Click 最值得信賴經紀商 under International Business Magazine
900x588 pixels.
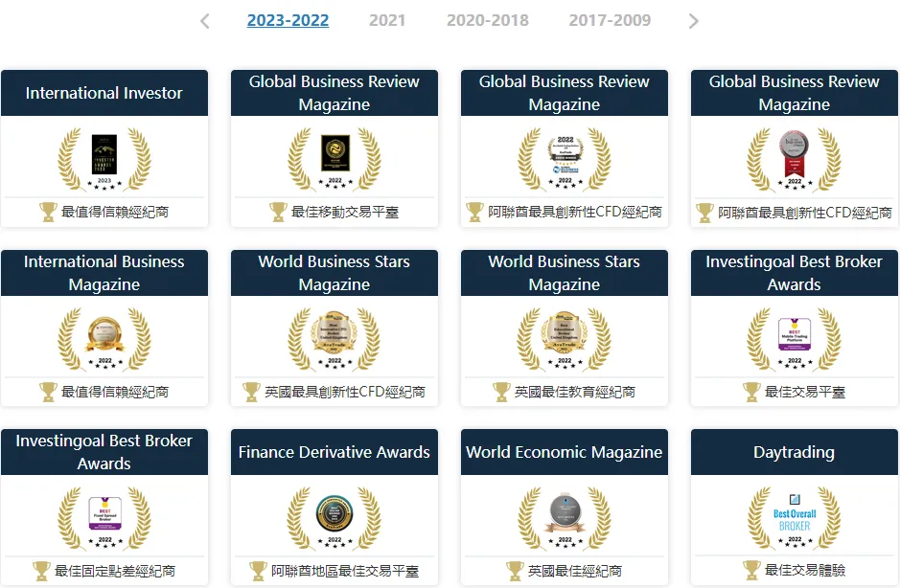pos(115,393)
